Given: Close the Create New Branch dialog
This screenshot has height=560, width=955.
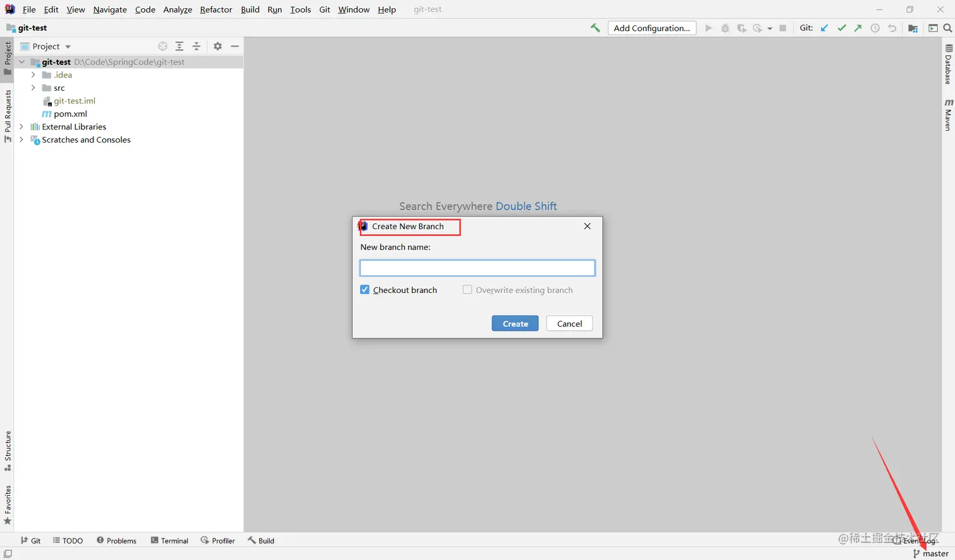Looking at the screenshot, I should 587,226.
